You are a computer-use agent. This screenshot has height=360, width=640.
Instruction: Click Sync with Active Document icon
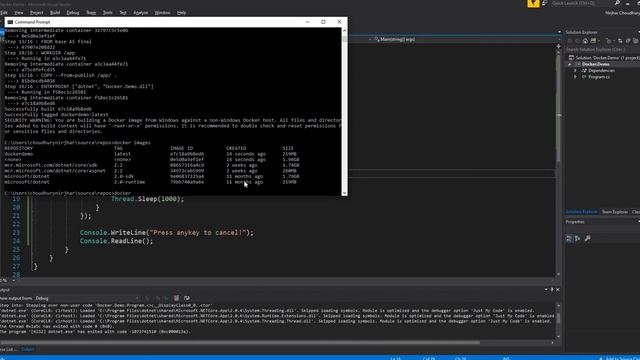(x=620, y=41)
